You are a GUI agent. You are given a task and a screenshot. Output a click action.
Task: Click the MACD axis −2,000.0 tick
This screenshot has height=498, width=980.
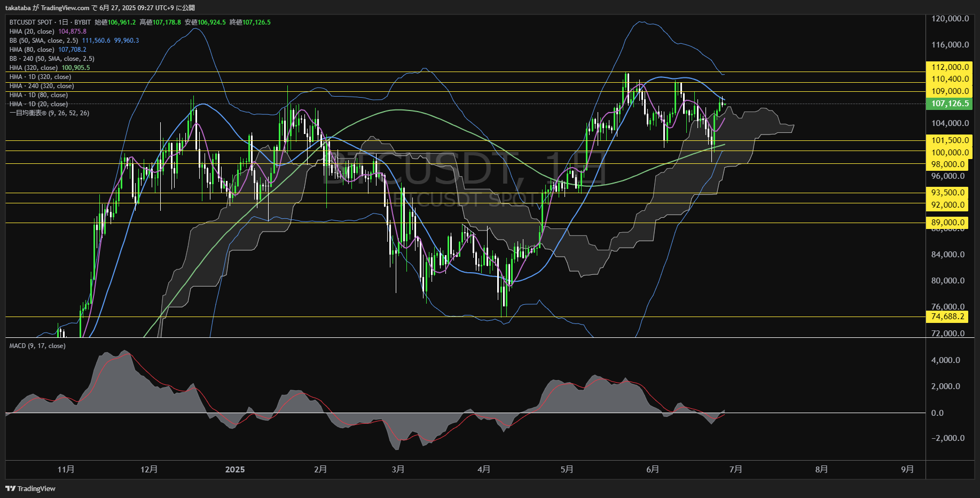pyautogui.click(x=948, y=438)
